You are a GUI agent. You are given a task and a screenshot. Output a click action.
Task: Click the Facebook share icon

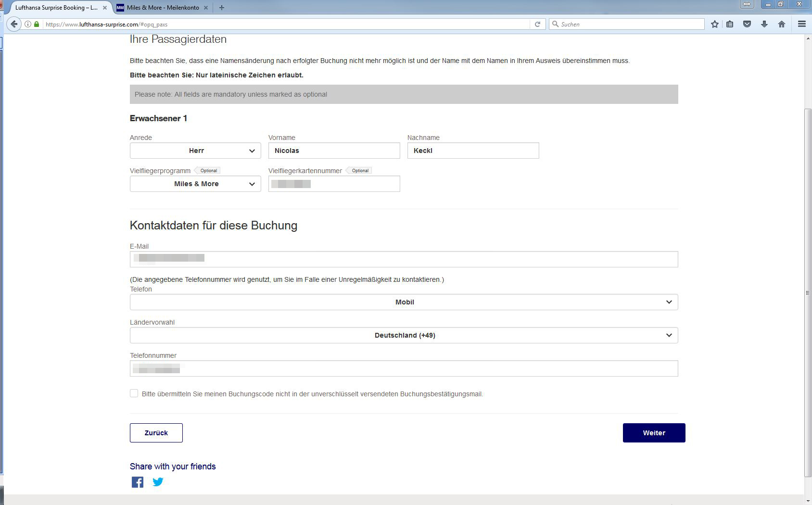(138, 482)
